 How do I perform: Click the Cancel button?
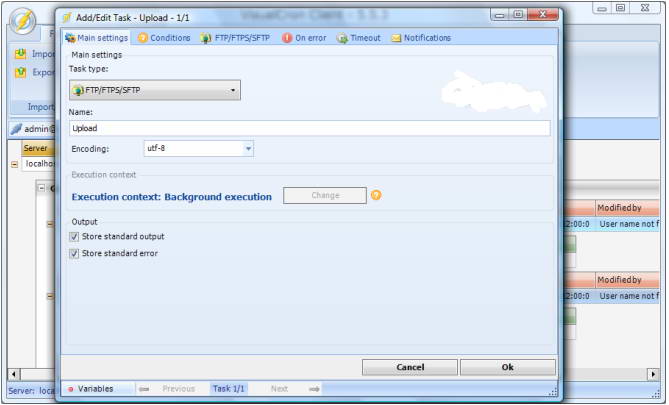[x=410, y=367]
